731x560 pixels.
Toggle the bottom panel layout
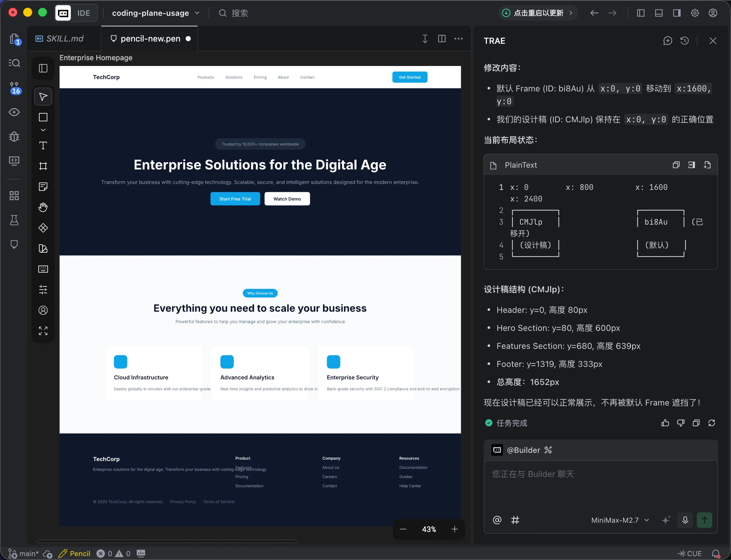659,13
